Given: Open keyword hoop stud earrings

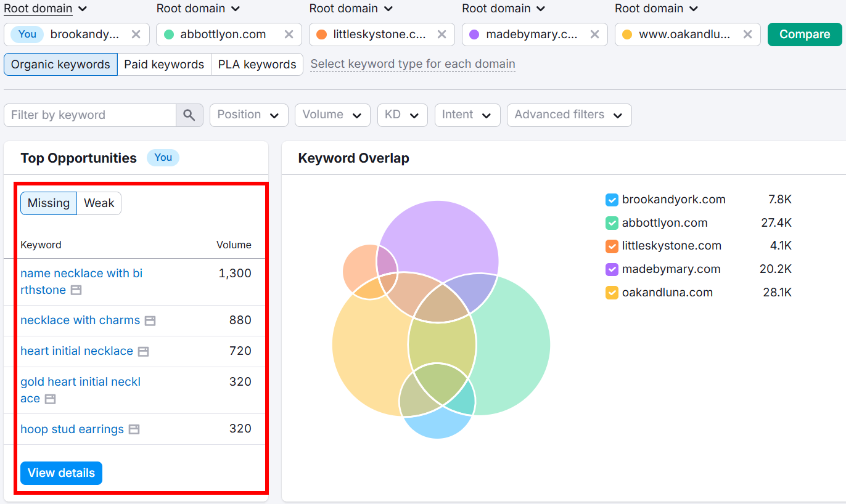Looking at the screenshot, I should 72,429.
